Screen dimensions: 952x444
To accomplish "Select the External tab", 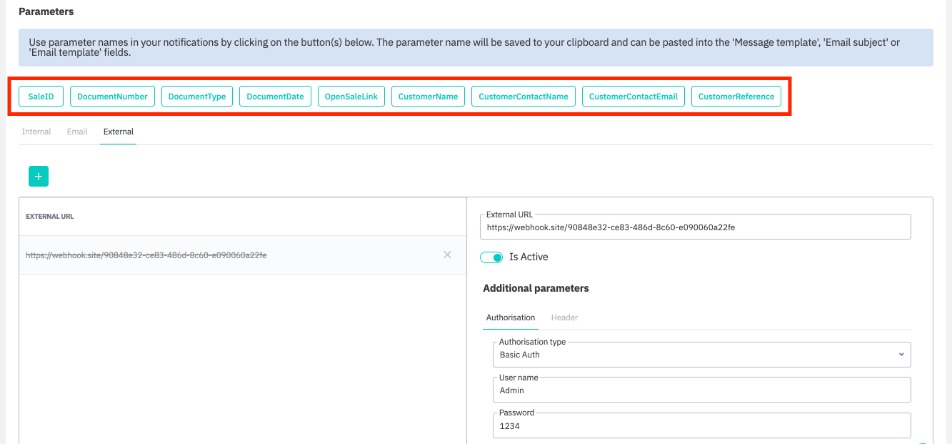I will click(x=118, y=131).
